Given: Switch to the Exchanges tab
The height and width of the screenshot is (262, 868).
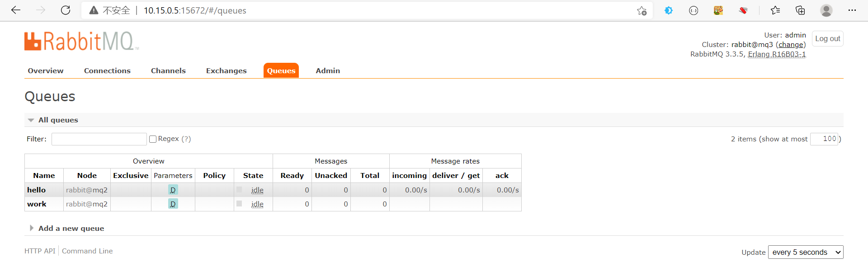Looking at the screenshot, I should point(226,71).
